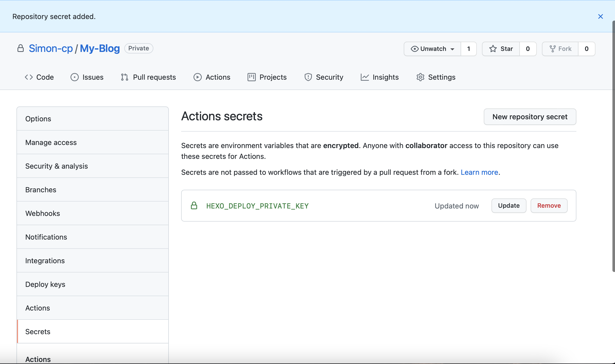
Task: Click the Fork button label
Action: [565, 49]
